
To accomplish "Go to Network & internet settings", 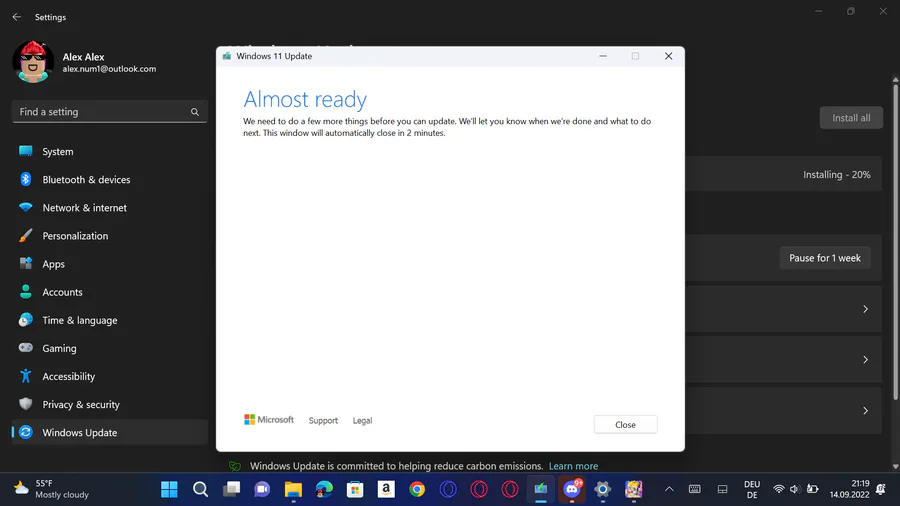I will point(110,208).
